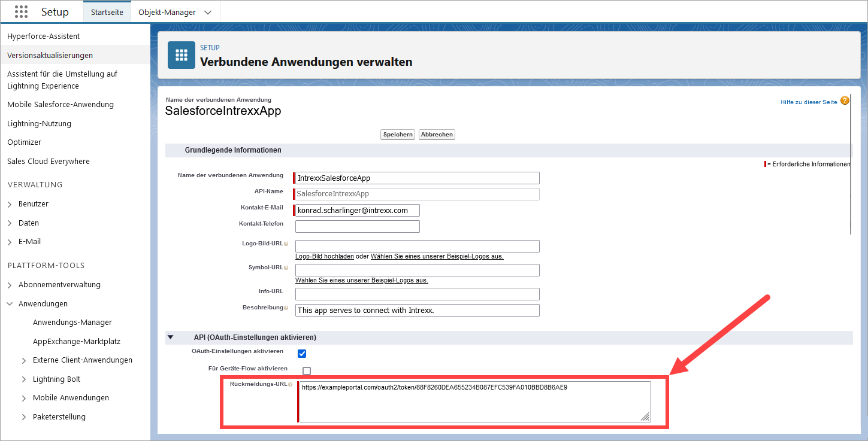Enable Für Geräte-Flow aktivieren checkbox
The width and height of the screenshot is (868, 441).
[x=307, y=371]
